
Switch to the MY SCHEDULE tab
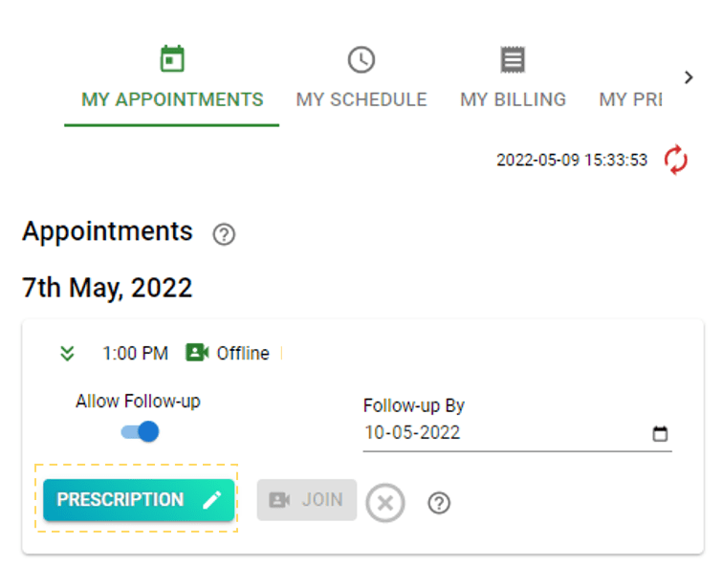tap(361, 99)
